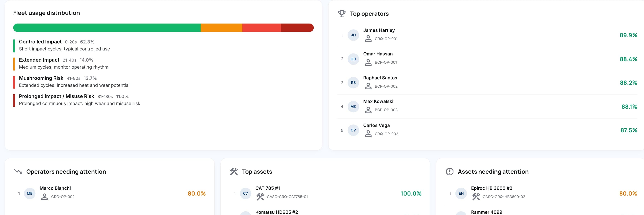
Task: Click the Extended Impact legend label
Action: (39, 60)
